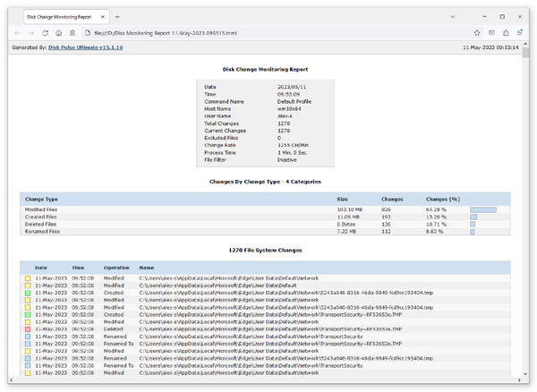Click the win10x64 host name value
Viewport: 537px width, 392px height.
point(289,109)
